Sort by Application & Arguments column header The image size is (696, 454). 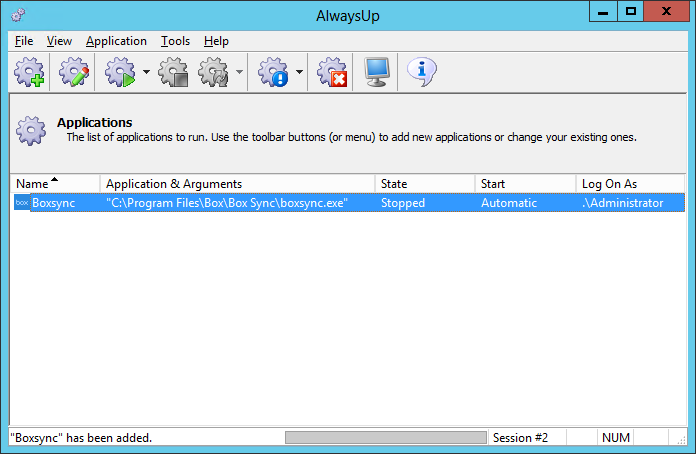(x=238, y=184)
